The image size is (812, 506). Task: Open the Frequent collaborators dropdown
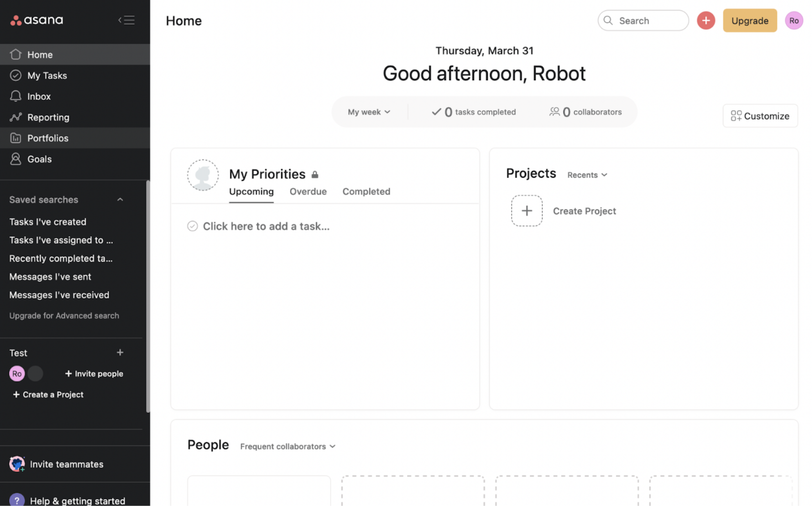tap(287, 446)
